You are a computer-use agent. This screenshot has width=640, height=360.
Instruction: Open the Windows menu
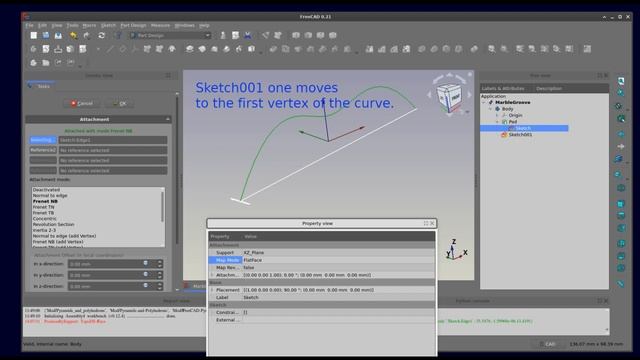point(184,25)
